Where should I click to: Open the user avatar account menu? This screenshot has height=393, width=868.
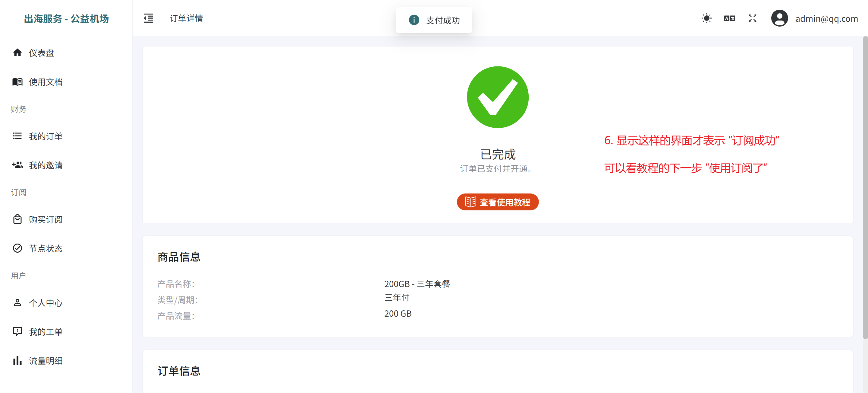(x=779, y=18)
